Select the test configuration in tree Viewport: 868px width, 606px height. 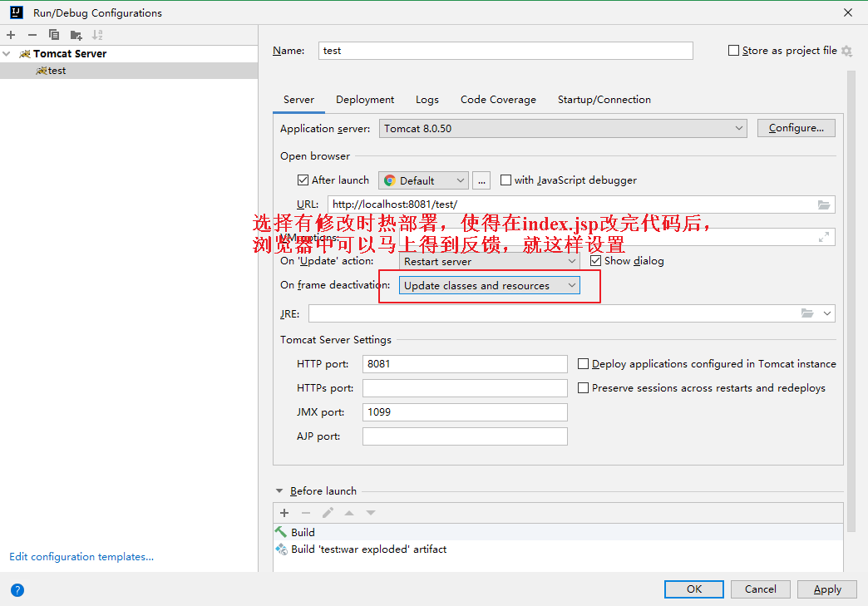tap(129, 71)
